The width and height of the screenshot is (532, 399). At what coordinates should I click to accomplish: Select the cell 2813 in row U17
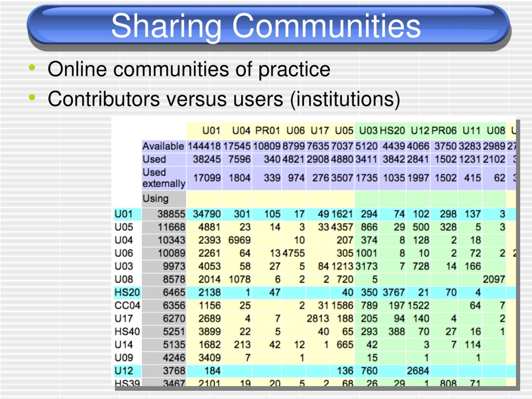pyautogui.click(x=318, y=318)
